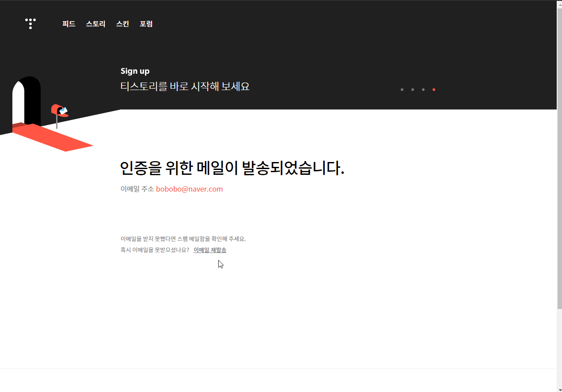Click the vertical scrollbar thumb
Image resolution: width=562 pixels, height=392 pixels.
[x=559, y=158]
